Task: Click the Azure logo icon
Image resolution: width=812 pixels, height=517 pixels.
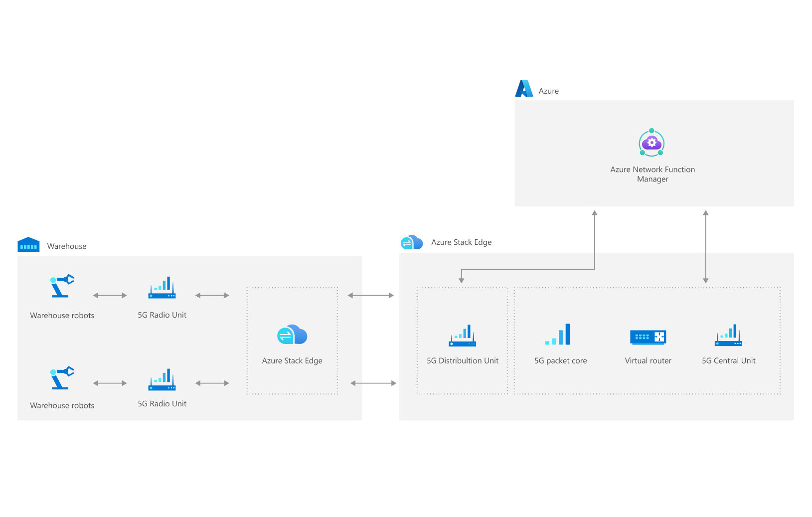Action: [x=523, y=89]
